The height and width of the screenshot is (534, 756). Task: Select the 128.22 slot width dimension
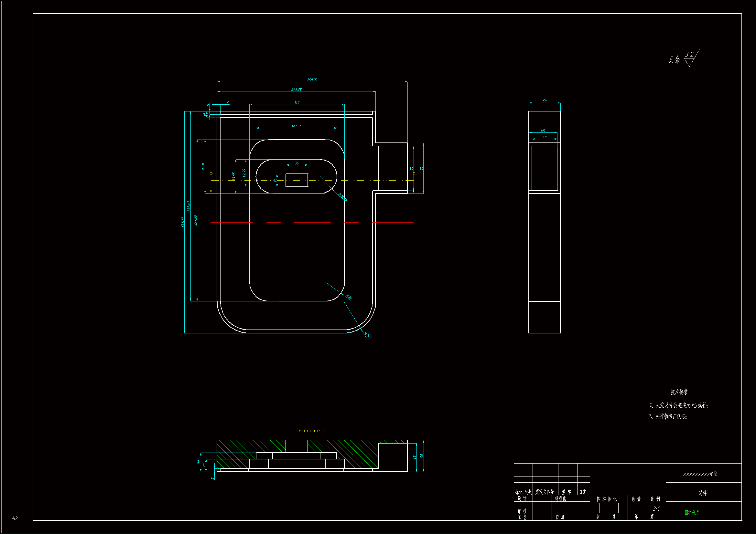coord(296,126)
